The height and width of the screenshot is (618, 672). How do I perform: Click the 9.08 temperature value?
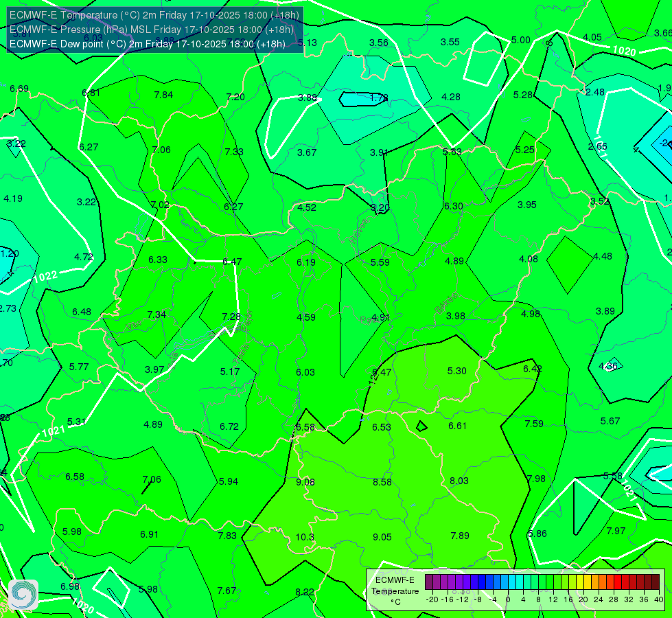coord(305,482)
